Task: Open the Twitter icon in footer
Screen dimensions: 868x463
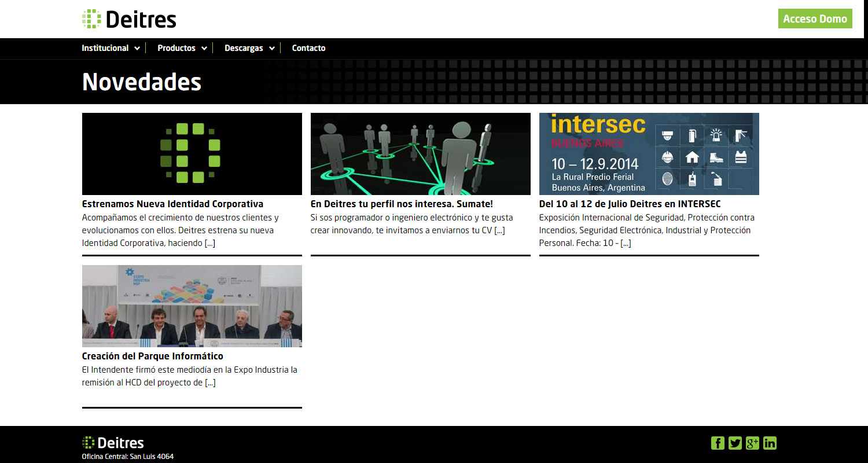Action: tap(735, 443)
